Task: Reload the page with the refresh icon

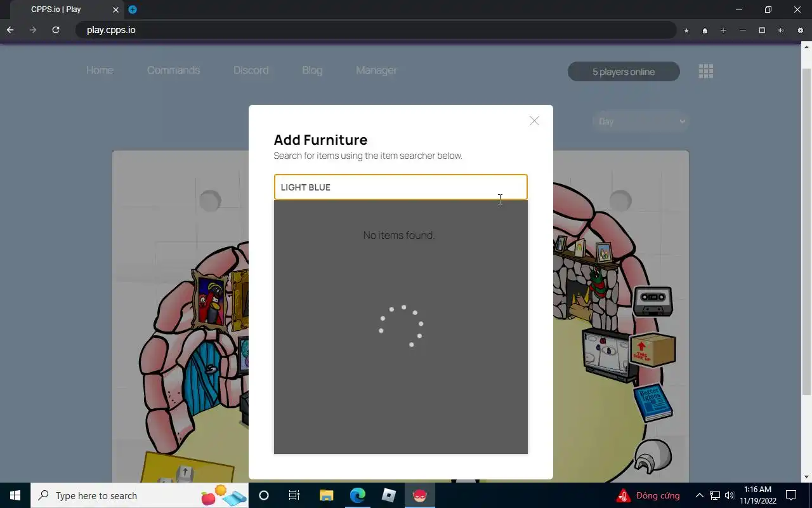Action: (x=56, y=30)
